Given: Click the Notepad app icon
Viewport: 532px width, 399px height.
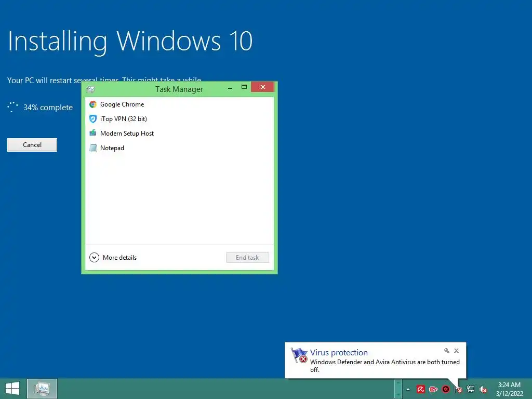Looking at the screenshot, I should (93, 148).
